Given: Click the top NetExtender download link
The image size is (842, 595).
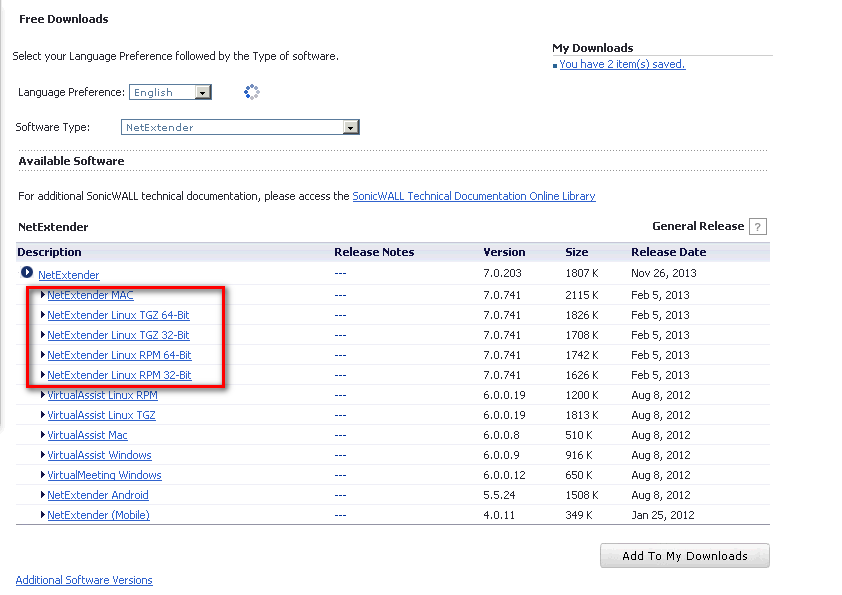Looking at the screenshot, I should pos(69,275).
